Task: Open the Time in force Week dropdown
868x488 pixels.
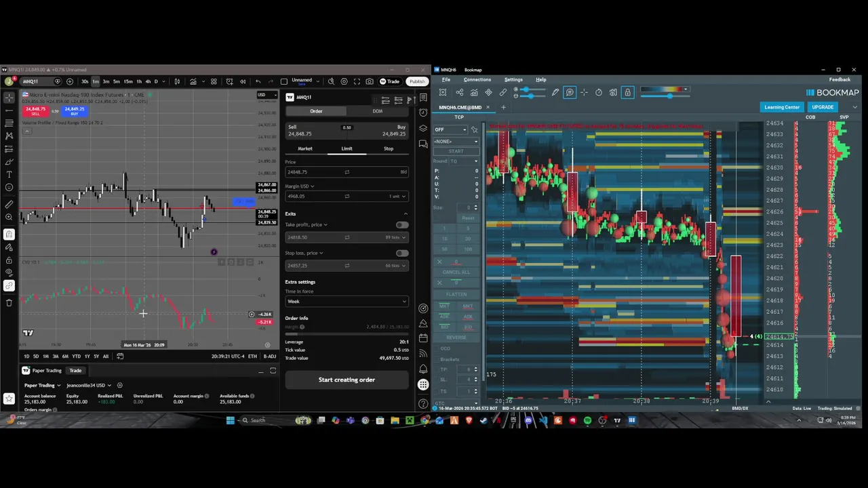Action: 347,302
